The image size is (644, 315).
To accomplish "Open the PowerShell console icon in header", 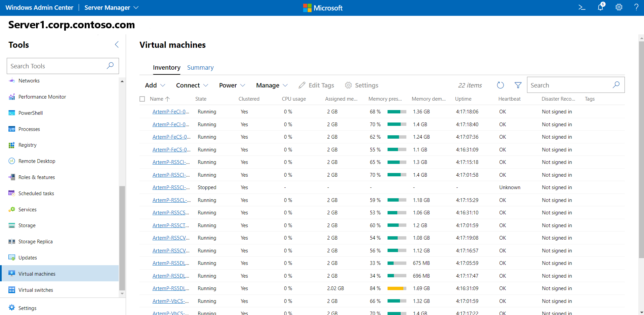I will (x=582, y=7).
